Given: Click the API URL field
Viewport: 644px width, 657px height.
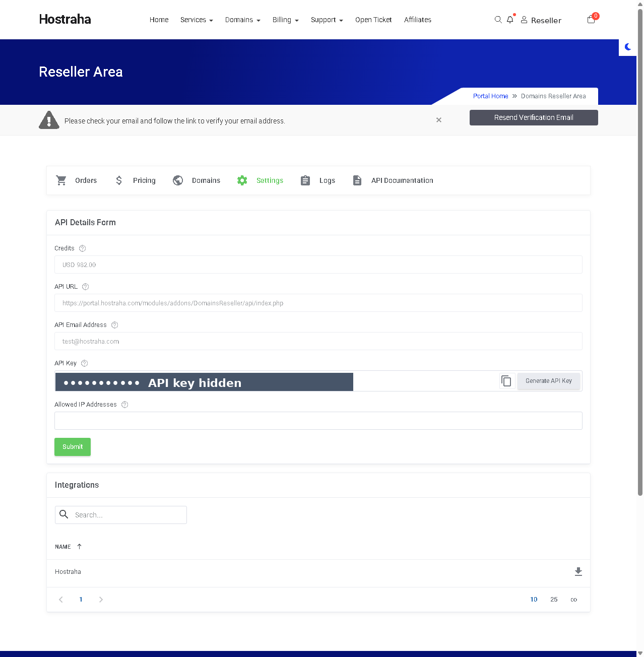Looking at the screenshot, I should pos(318,303).
